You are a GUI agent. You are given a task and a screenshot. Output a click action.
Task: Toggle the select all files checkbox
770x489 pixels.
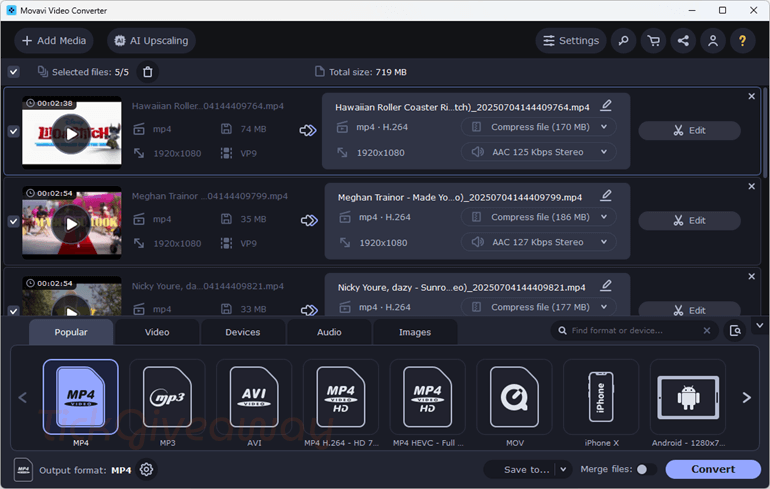(x=13, y=72)
